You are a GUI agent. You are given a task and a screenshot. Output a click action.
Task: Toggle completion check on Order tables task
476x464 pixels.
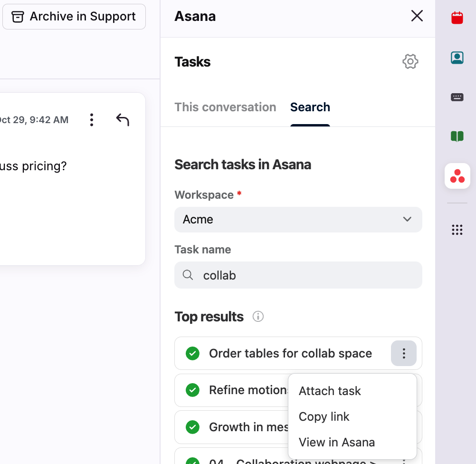tap(192, 354)
